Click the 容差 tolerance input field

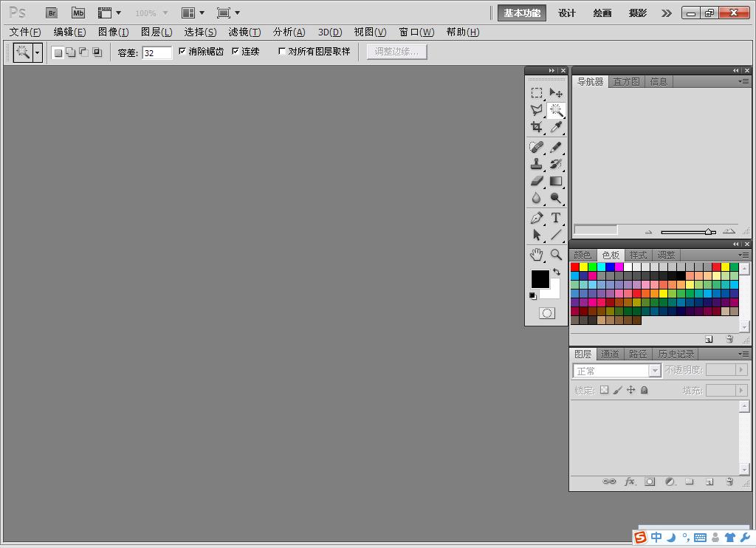[157, 52]
